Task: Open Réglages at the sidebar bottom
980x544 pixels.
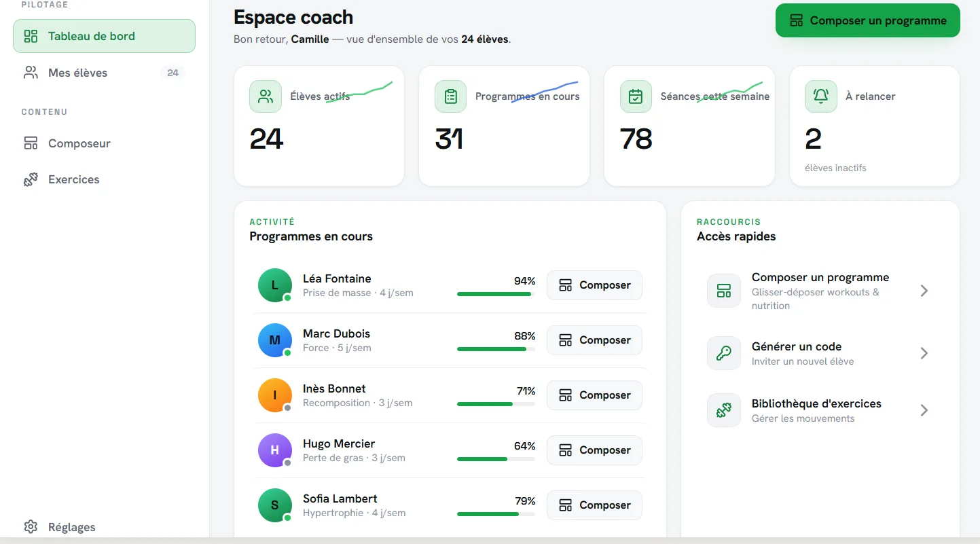Action: [x=104, y=527]
